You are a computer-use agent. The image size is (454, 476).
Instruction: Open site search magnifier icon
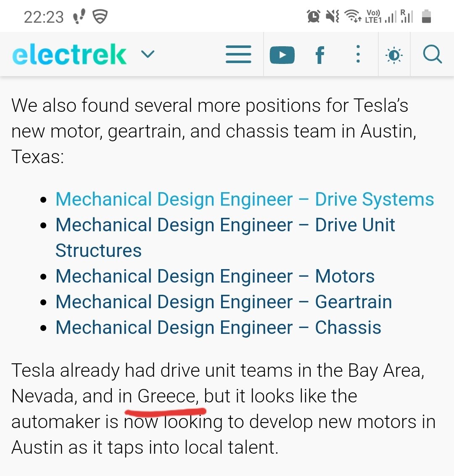tap(433, 54)
